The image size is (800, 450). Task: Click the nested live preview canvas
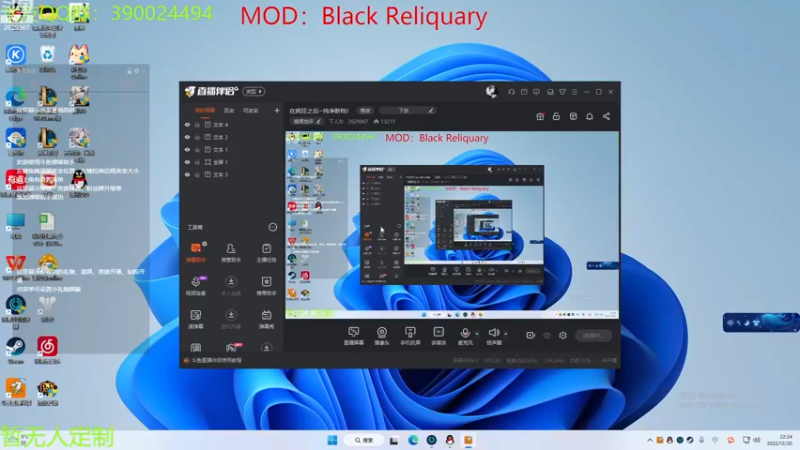tap(452, 225)
